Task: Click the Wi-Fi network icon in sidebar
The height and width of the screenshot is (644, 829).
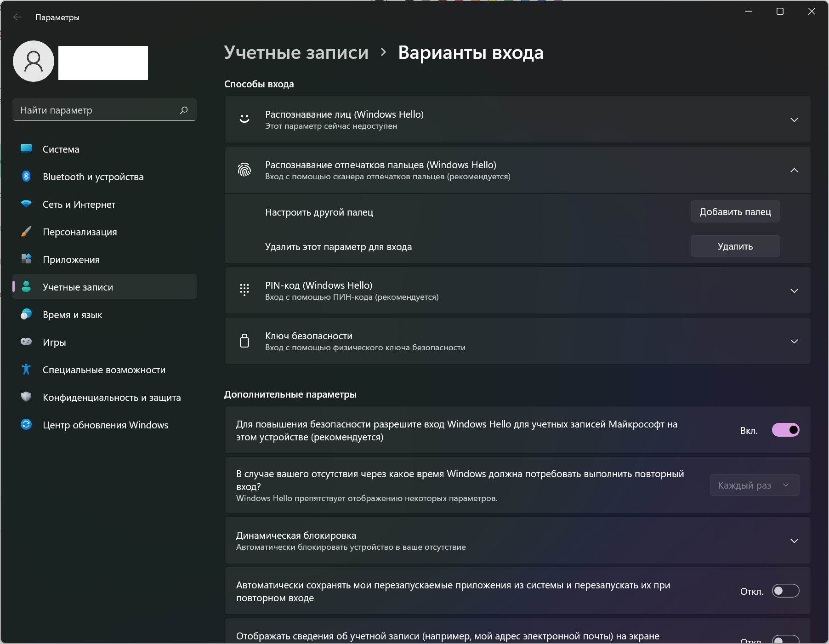Action: (26, 204)
